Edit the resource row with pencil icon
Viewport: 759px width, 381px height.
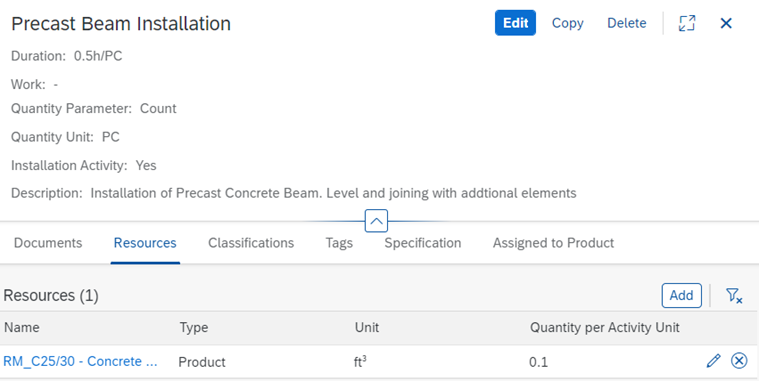(713, 361)
